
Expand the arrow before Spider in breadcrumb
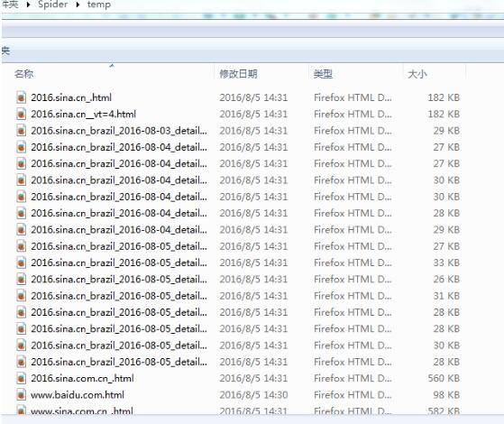pos(28,5)
